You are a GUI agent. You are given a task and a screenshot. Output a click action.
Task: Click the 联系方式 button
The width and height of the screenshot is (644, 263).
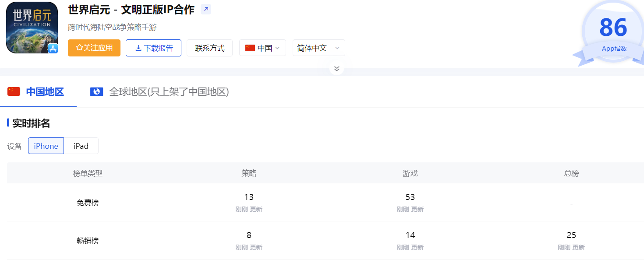tap(209, 48)
